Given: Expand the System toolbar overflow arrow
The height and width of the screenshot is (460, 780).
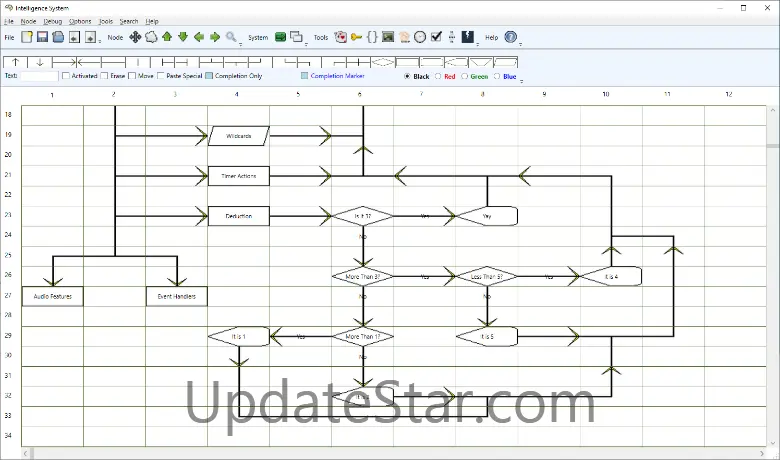Looking at the screenshot, I should (306, 44).
